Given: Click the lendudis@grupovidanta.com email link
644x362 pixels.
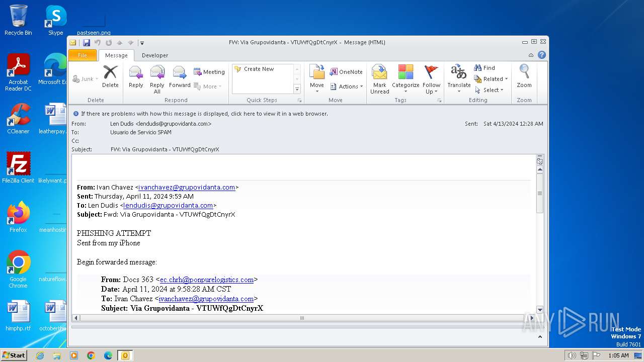Looking at the screenshot, I should pyautogui.click(x=168, y=205).
